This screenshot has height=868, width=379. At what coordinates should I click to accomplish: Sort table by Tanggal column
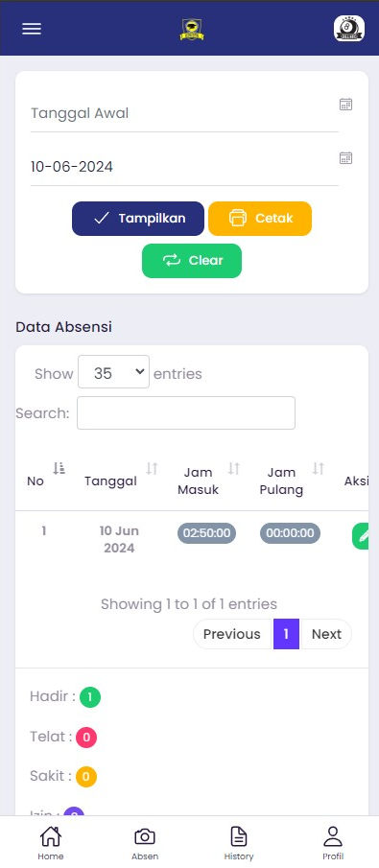tap(152, 469)
